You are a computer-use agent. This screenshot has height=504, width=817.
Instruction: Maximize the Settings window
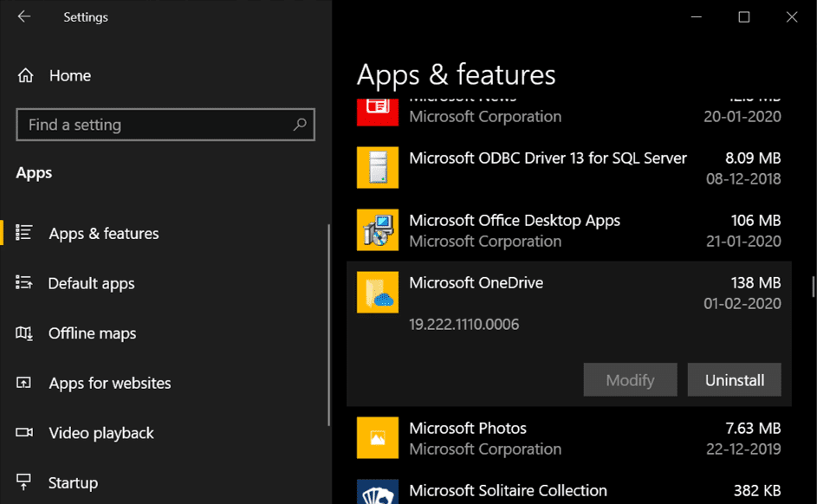tap(744, 17)
